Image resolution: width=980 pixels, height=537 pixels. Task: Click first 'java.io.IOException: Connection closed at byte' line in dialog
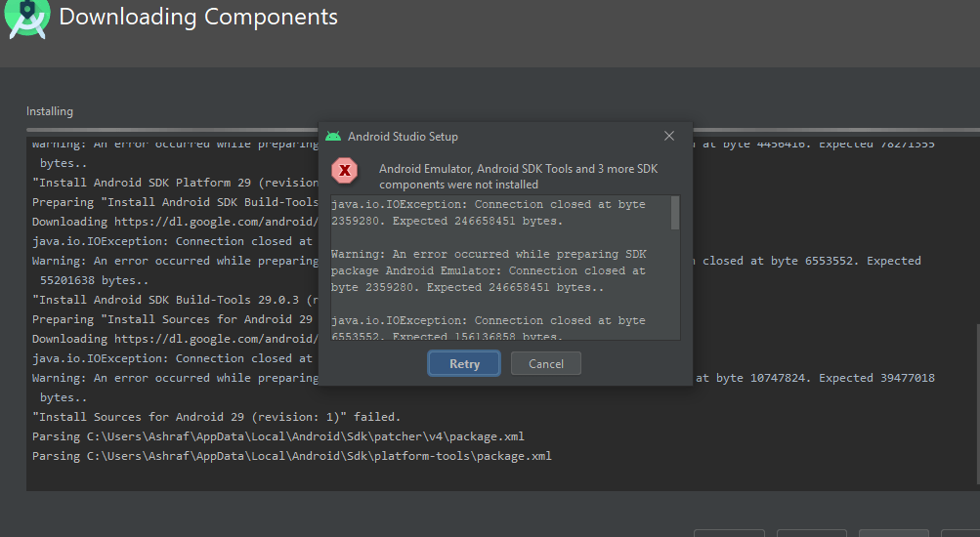click(488, 204)
